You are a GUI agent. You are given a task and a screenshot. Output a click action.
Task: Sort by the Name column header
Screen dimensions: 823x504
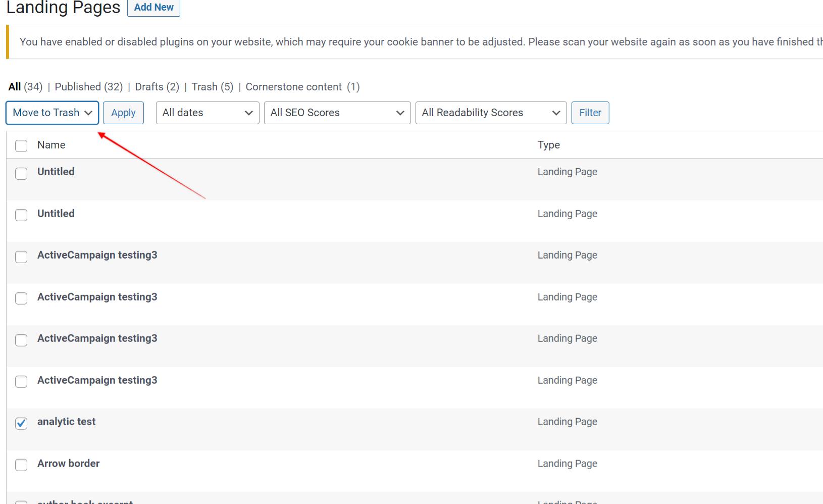point(51,145)
